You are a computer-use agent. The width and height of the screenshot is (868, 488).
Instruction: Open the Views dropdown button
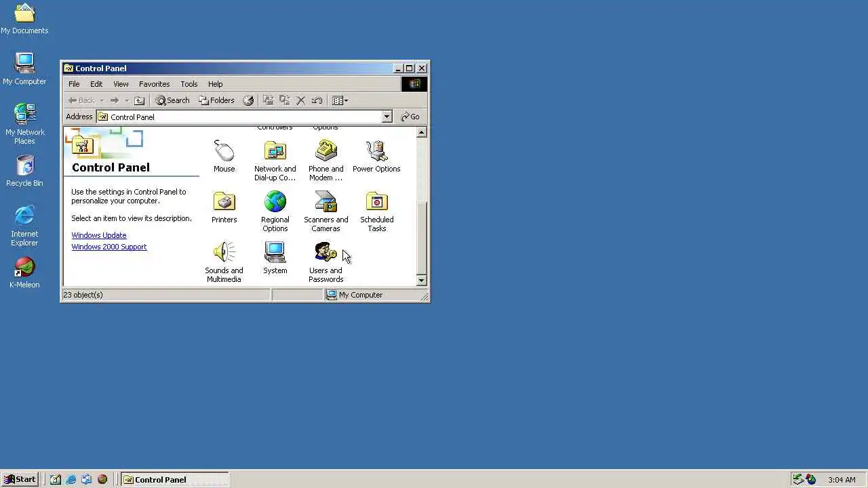coord(340,100)
